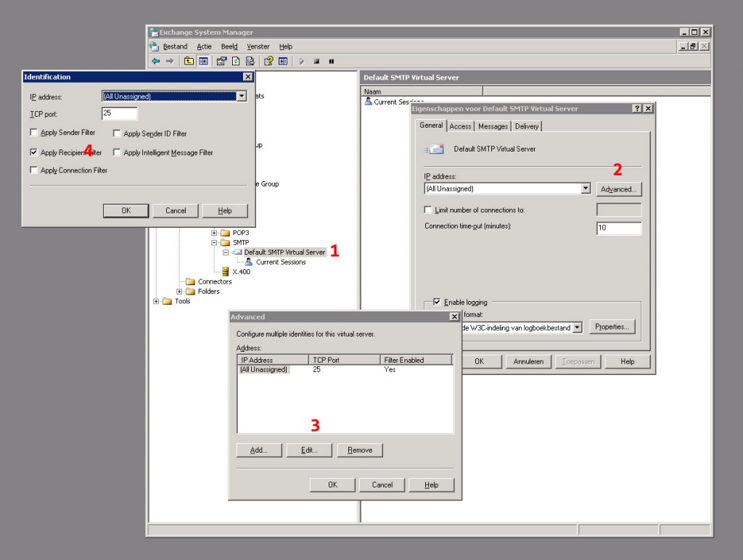This screenshot has width=743, height=560.
Task: Click the X.400 icon in tree
Action: (226, 271)
